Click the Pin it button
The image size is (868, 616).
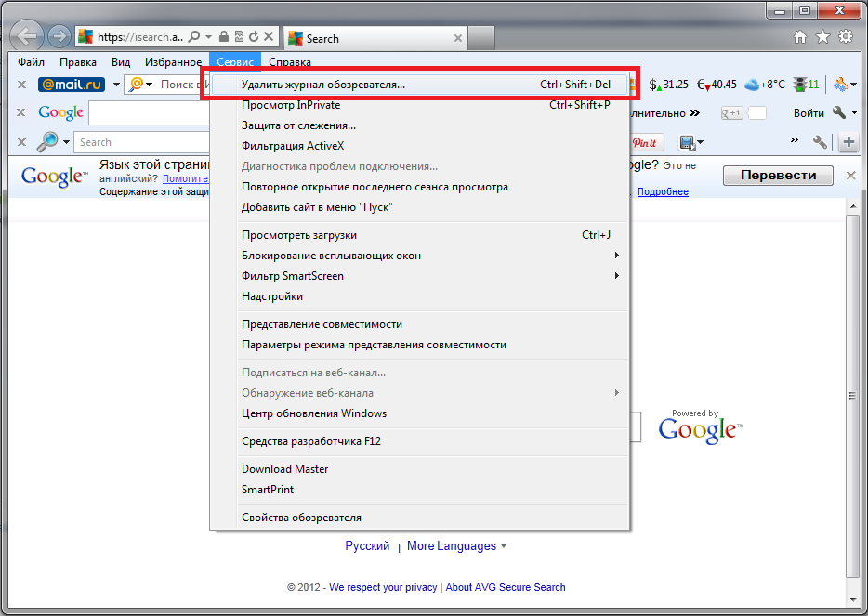[645, 142]
